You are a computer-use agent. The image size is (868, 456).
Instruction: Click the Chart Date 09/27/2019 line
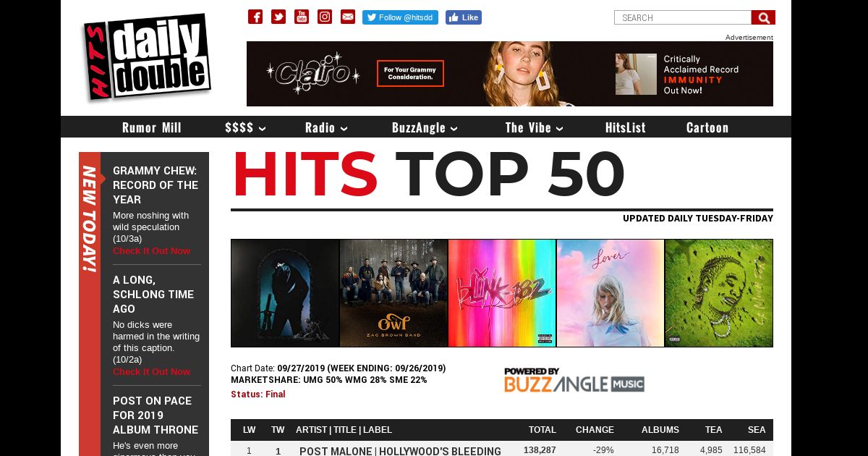[x=339, y=368]
